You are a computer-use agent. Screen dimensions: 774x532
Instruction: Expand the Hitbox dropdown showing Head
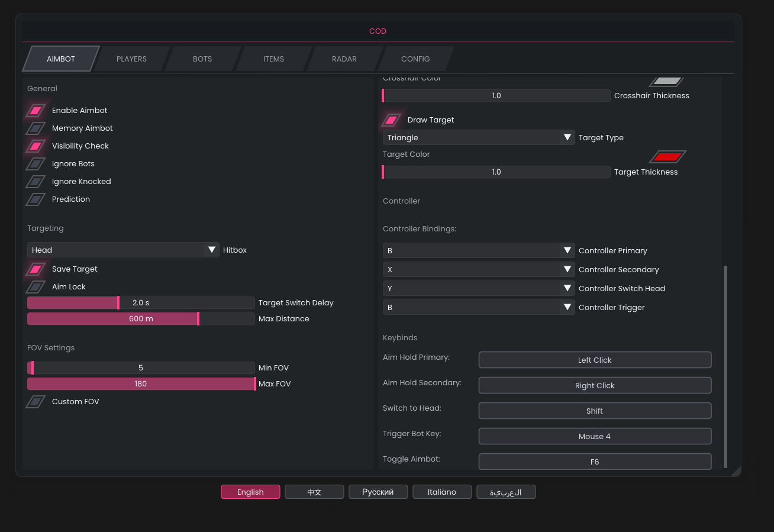click(123, 250)
